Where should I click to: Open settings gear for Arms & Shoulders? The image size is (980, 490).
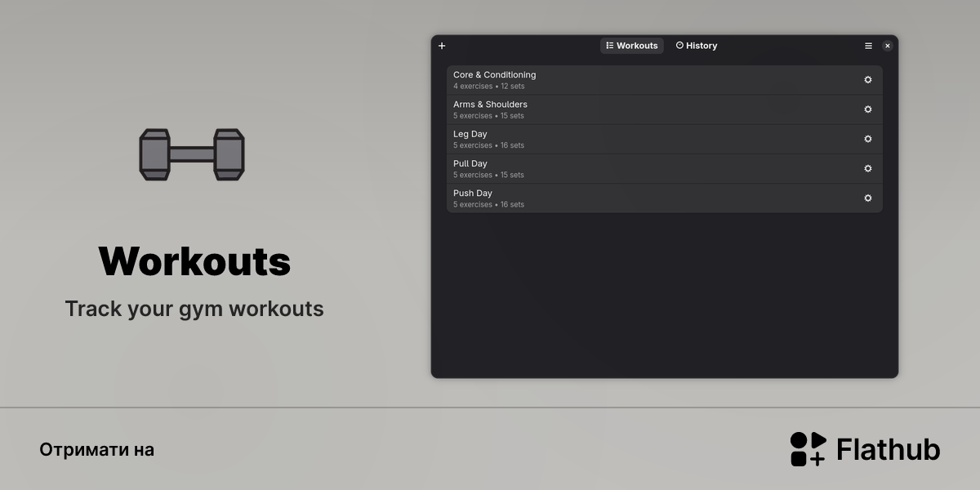point(868,109)
